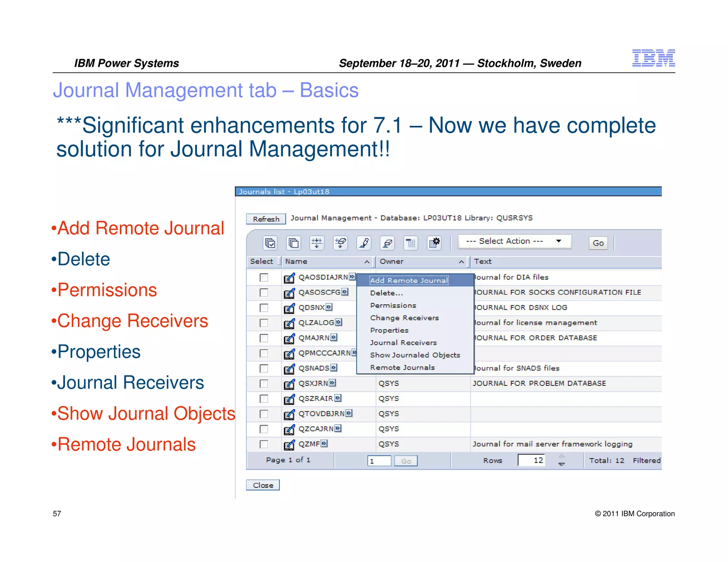The width and height of the screenshot is (728, 562).
Task: Click the QMAJRN journal icon
Action: tap(289, 339)
